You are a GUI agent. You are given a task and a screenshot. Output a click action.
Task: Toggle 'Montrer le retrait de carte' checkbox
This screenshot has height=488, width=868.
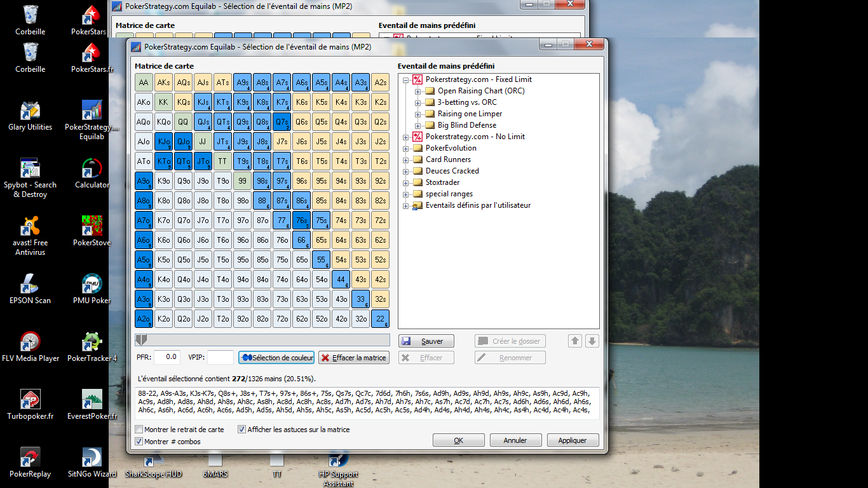[x=139, y=430]
